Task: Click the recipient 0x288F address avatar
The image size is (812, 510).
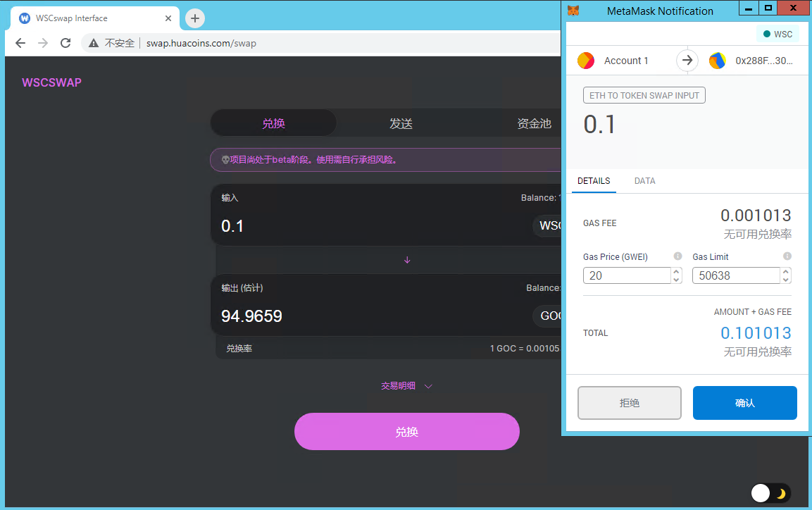Action: [x=717, y=61]
